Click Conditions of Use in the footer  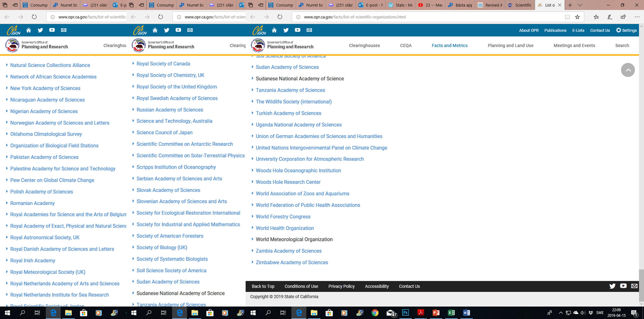(x=301, y=286)
